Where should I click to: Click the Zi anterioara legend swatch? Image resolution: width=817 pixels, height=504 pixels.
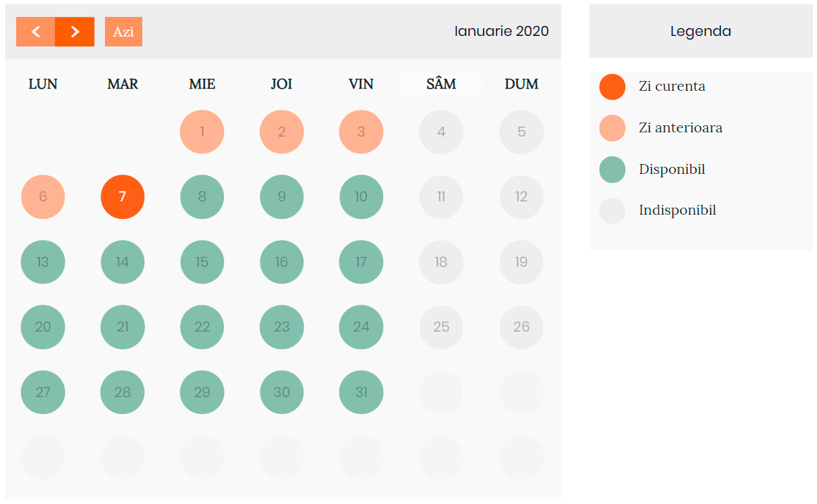click(612, 128)
